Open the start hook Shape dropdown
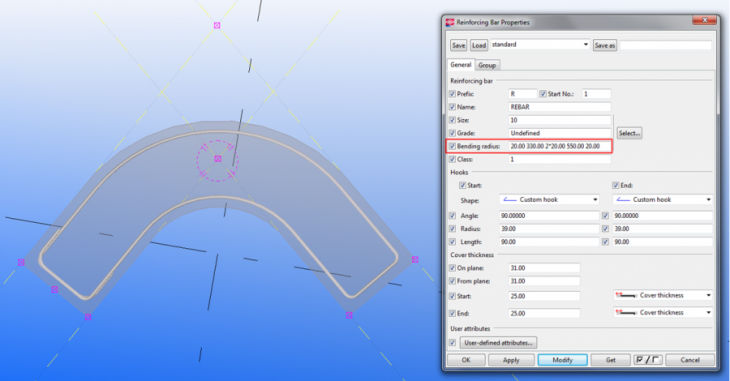Screen dimensions: 730x381 coord(549,200)
